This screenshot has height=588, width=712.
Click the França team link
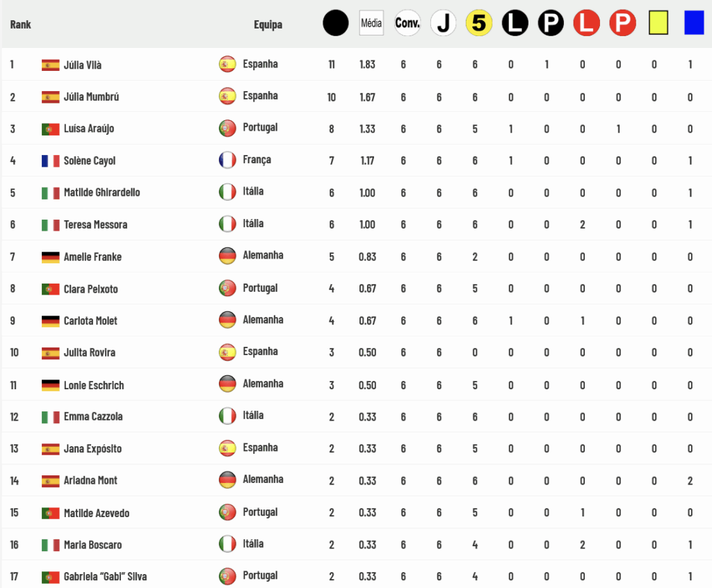257,160
